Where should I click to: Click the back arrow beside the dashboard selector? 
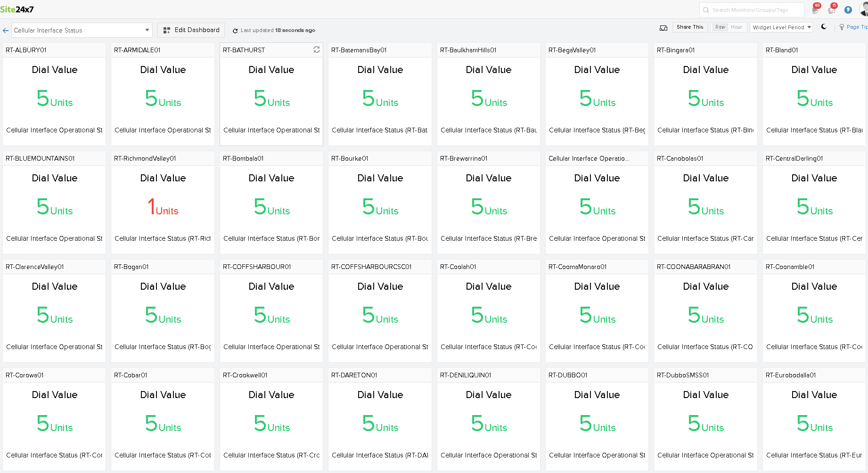click(6, 30)
